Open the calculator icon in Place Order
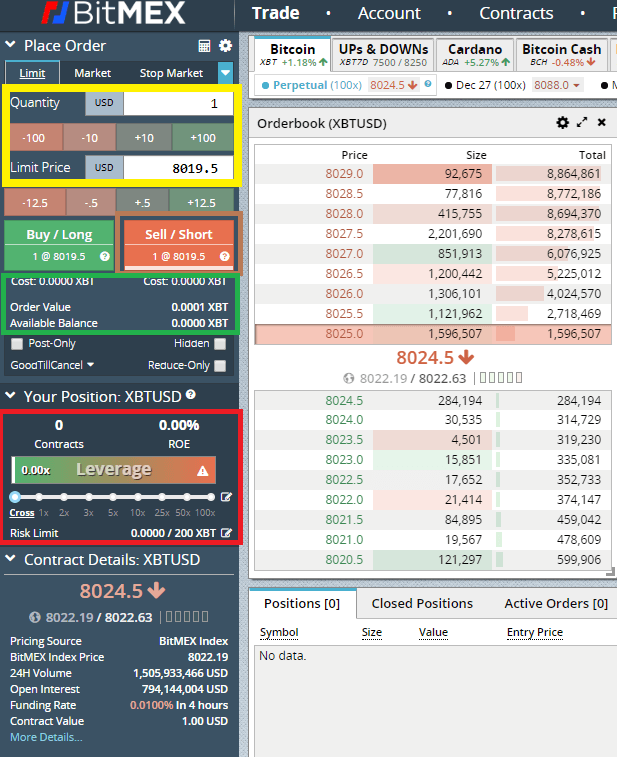The image size is (617, 757). (204, 46)
